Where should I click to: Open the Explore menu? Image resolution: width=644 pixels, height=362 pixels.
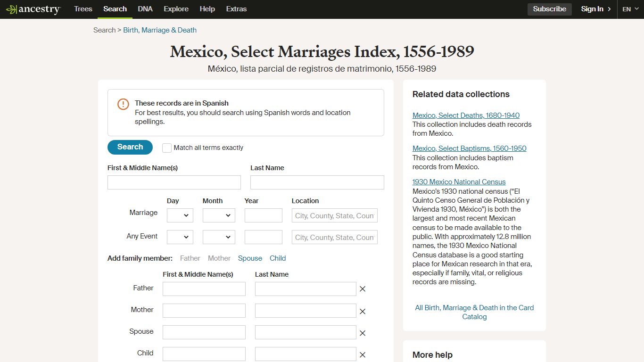point(176,9)
